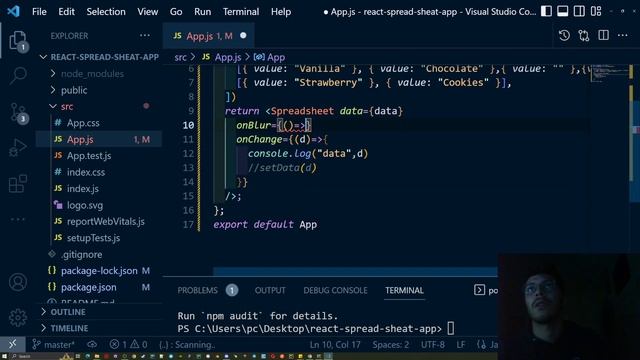Open index.js file
Image resolution: width=640 pixels, height=360 pixels.
82,189
